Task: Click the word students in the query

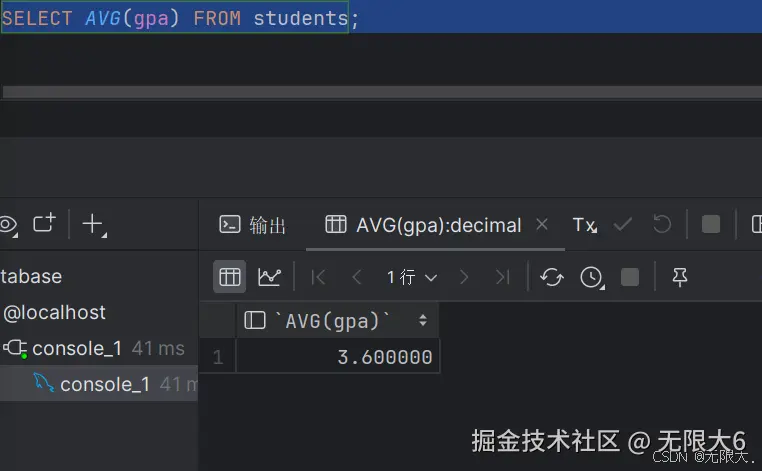Action: (301, 18)
